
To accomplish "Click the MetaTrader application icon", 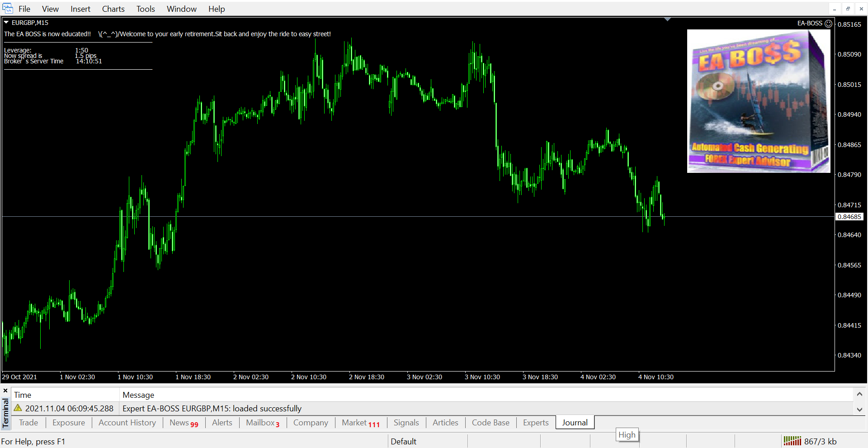I will pos(8,9).
